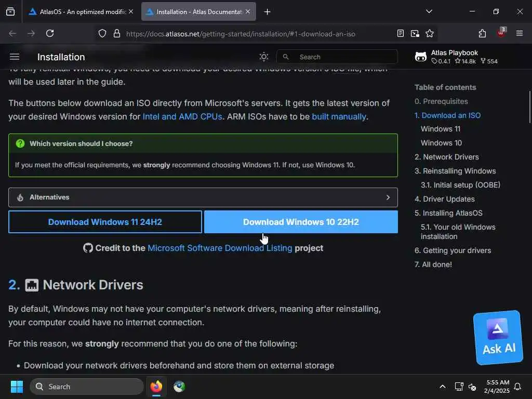Open the picture-in-picture page action icon
Viewport: 532px width, 399px height.
pos(415,33)
